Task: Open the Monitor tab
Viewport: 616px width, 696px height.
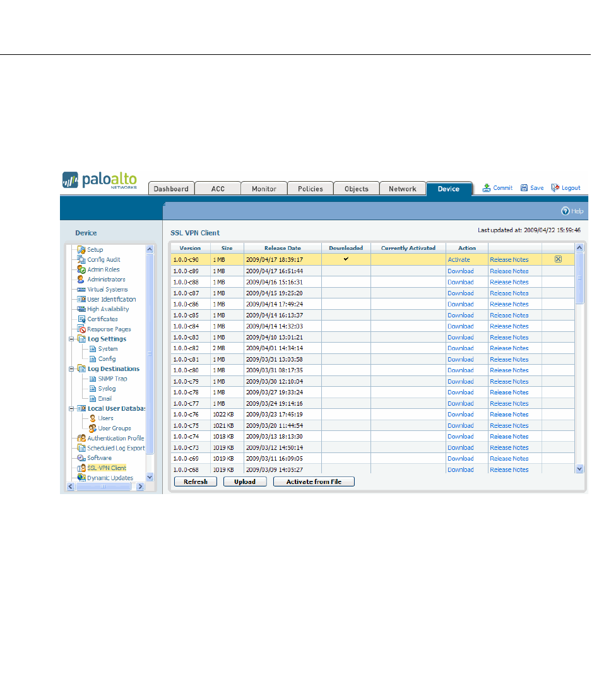Action: click(264, 189)
